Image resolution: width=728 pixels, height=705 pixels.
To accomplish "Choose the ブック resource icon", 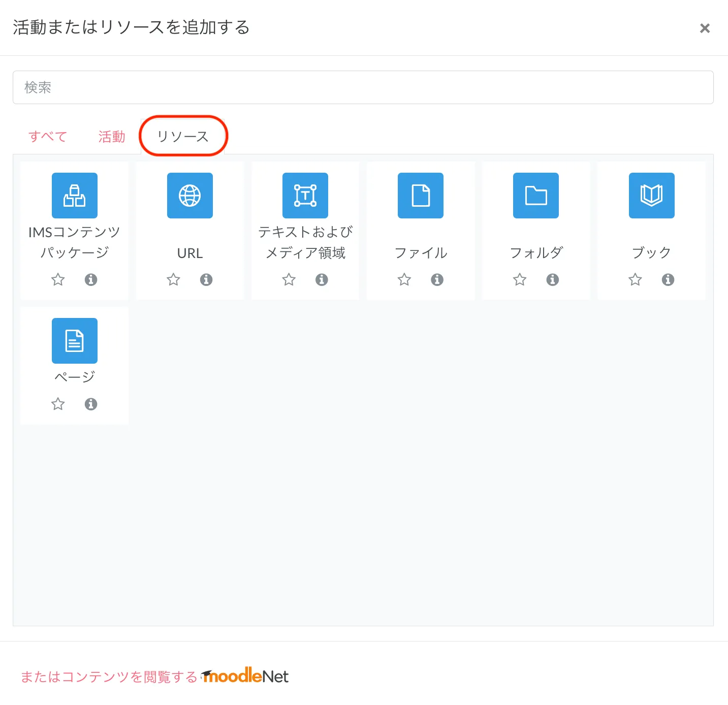I will (651, 196).
